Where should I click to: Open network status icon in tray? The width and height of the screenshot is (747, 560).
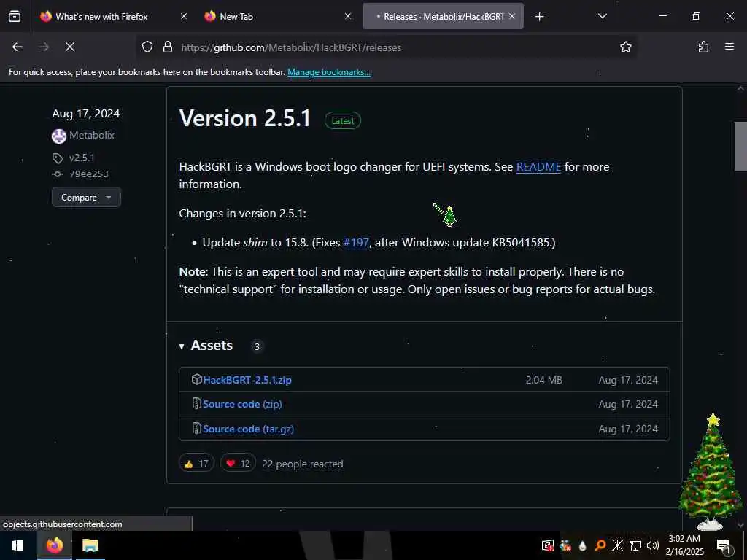click(635, 545)
